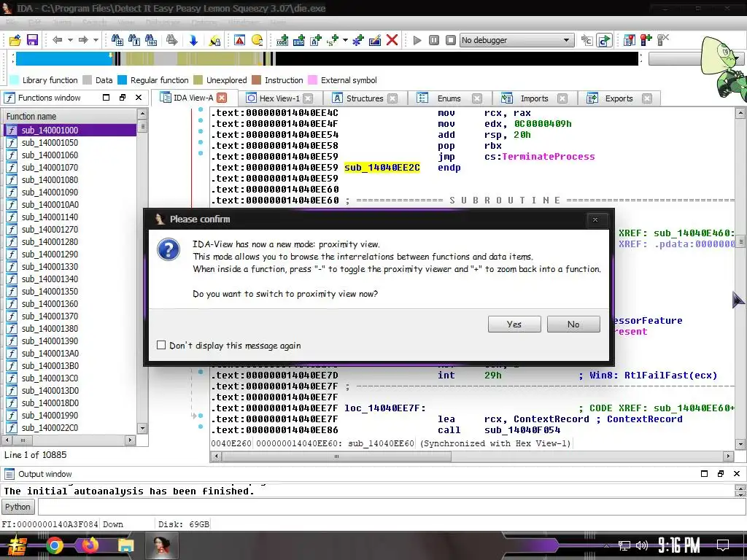Open the "No debugger" combo box
The width and height of the screenshot is (747, 560).
click(x=516, y=40)
